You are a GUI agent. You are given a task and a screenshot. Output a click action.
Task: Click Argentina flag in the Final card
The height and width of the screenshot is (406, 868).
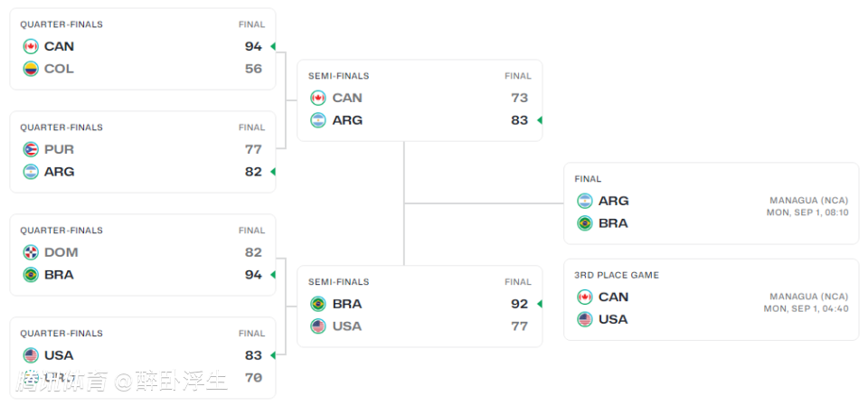585,201
